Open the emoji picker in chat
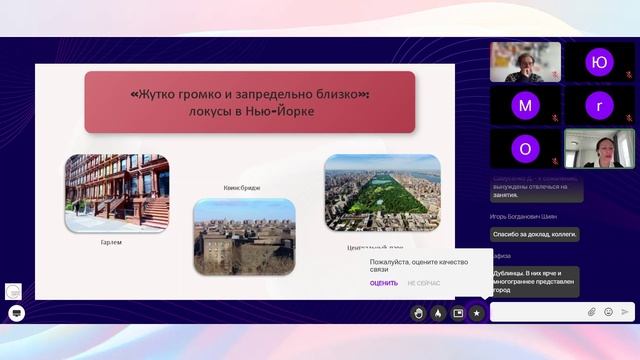This screenshot has width=640, height=360. (x=608, y=312)
